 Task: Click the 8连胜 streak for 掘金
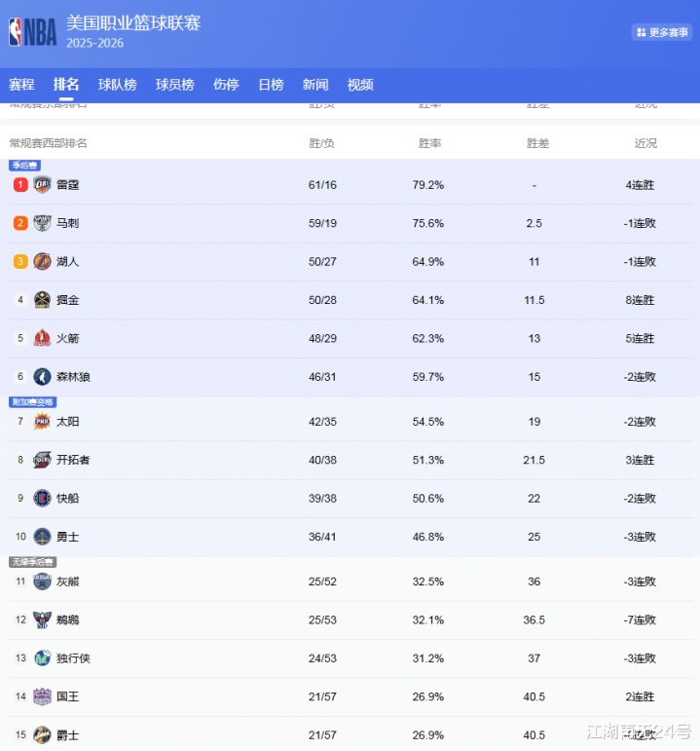coord(640,300)
